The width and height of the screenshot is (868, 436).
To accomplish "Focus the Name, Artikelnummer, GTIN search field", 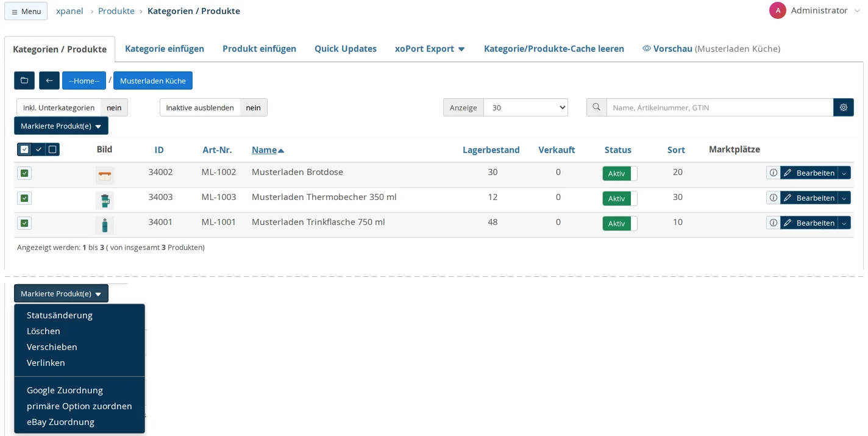I will click(720, 107).
